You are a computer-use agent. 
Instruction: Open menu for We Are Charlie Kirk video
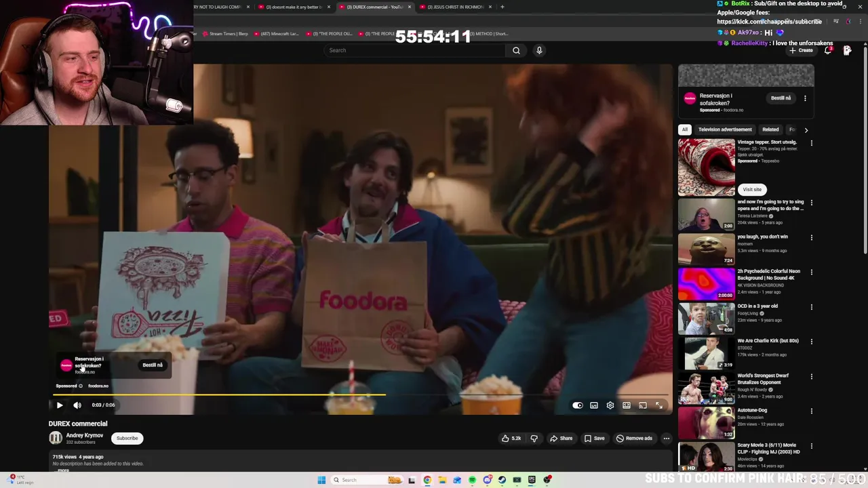tap(812, 342)
